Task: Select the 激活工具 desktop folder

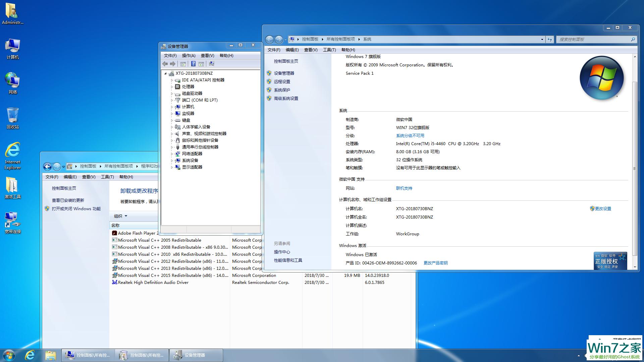Action: pyautogui.click(x=12, y=188)
